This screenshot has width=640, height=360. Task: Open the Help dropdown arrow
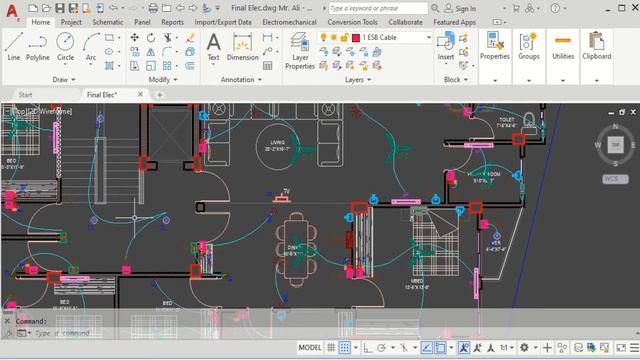pyautogui.click(x=565, y=8)
